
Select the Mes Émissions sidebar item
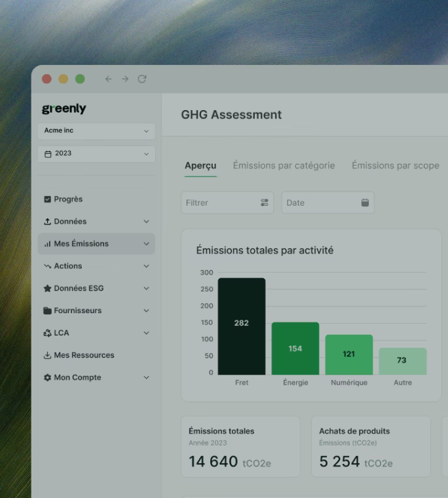coord(96,244)
